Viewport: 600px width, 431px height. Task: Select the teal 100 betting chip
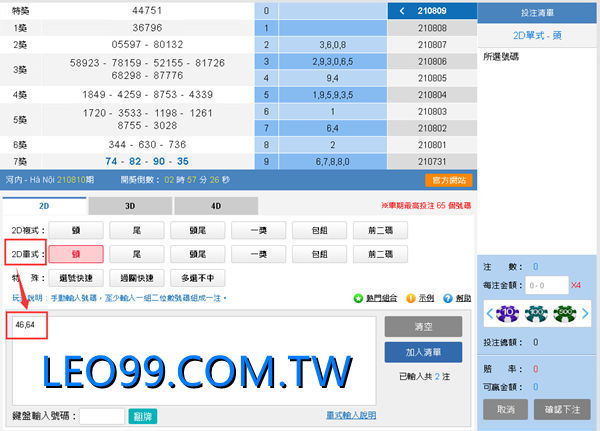pyautogui.click(x=536, y=313)
